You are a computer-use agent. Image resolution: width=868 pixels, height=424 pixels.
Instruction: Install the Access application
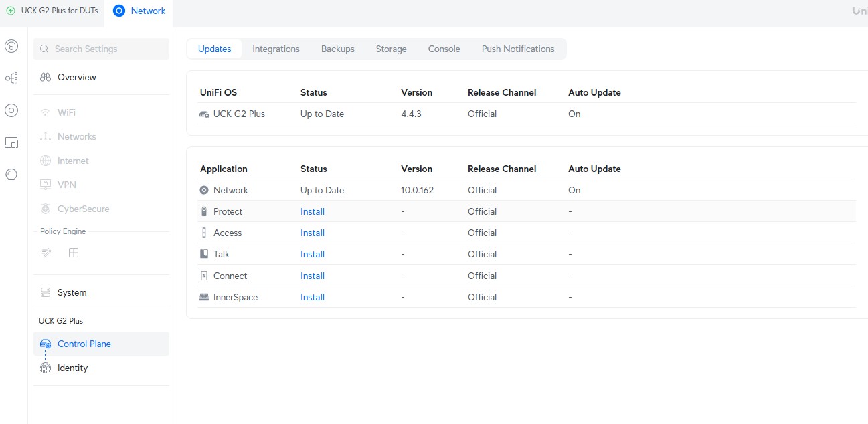(312, 233)
